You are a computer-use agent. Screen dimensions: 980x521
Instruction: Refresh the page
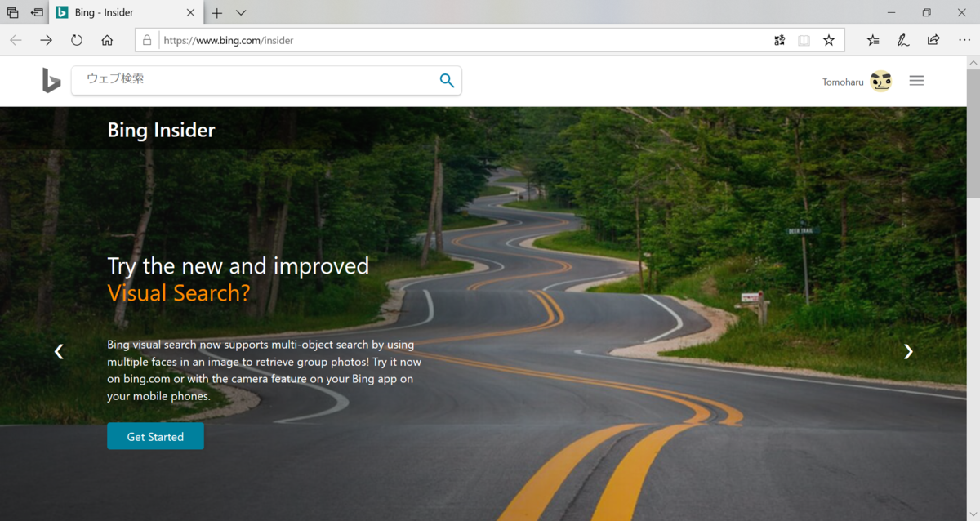tap(77, 40)
